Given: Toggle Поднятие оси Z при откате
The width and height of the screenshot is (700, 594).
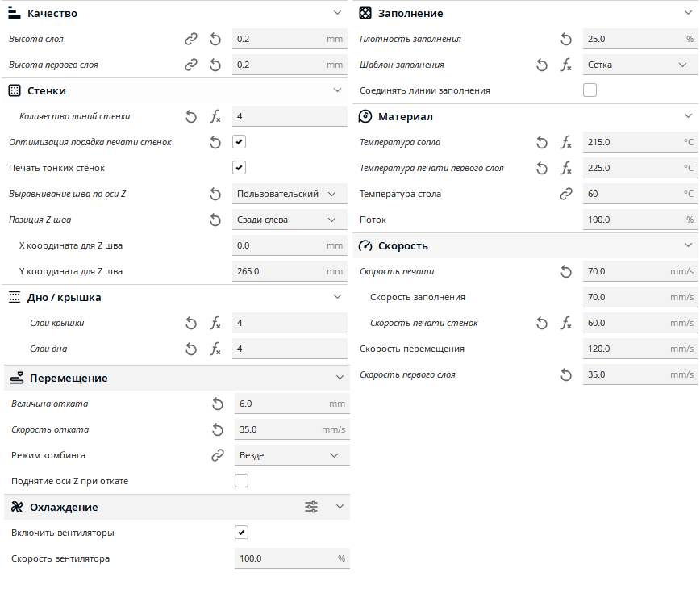Looking at the screenshot, I should (241, 481).
